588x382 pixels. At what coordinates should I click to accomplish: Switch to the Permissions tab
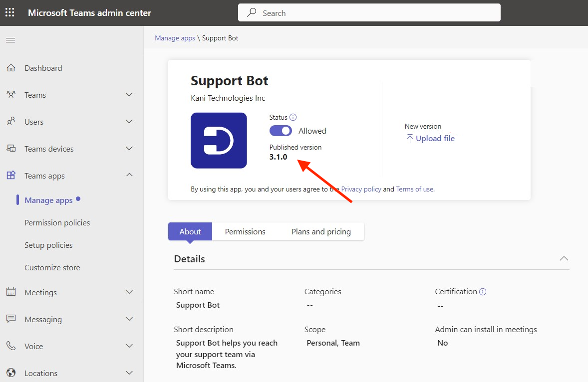pyautogui.click(x=245, y=231)
